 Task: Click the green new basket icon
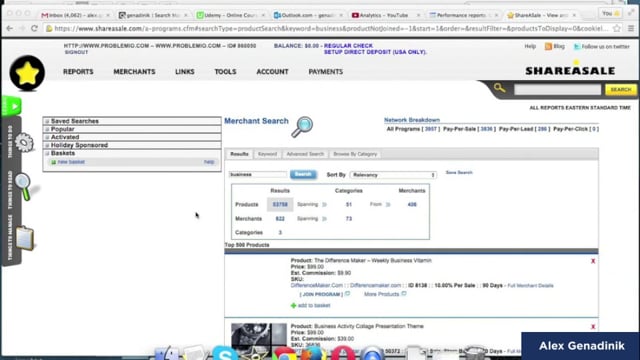point(53,162)
